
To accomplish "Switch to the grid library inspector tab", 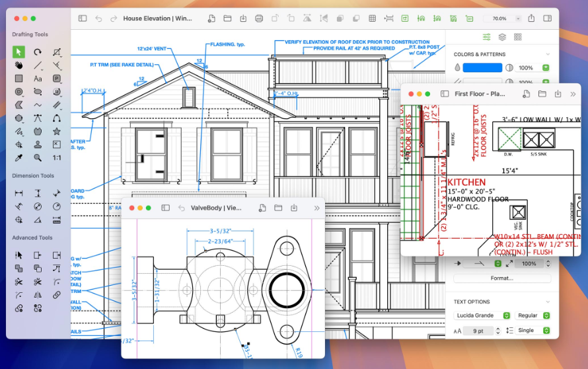I will [518, 37].
